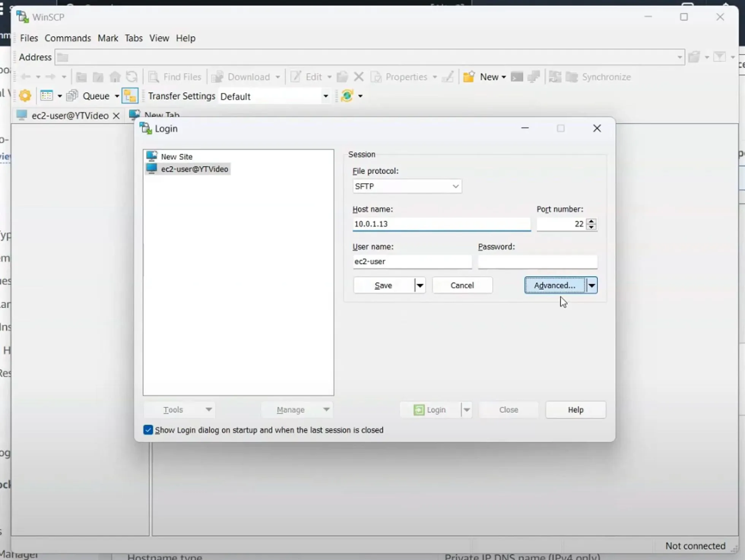Click the open terminal icon
Screen dimensions: 745x560
[x=517, y=77]
